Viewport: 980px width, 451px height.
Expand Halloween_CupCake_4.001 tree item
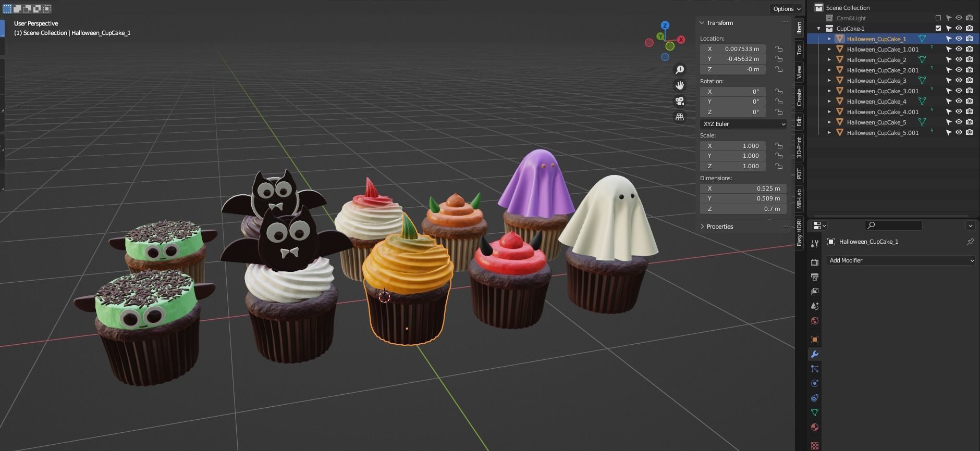click(829, 111)
